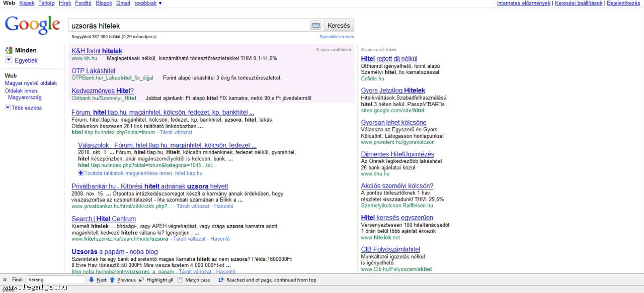Switch to the Térkép tab

47,3
